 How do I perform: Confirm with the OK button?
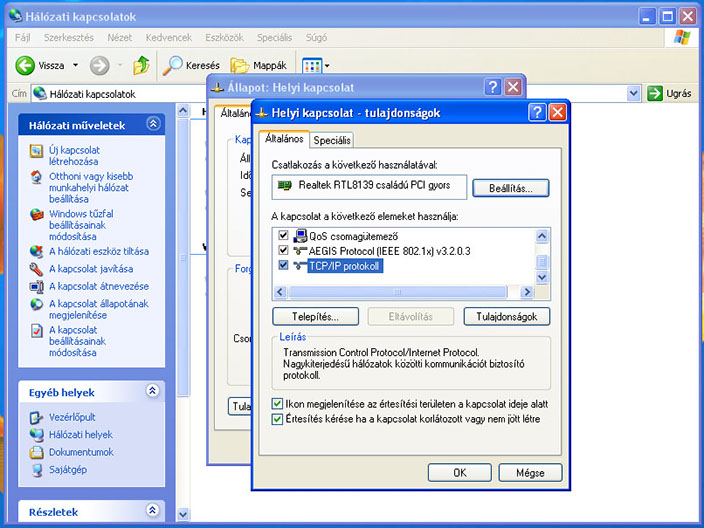(x=460, y=473)
